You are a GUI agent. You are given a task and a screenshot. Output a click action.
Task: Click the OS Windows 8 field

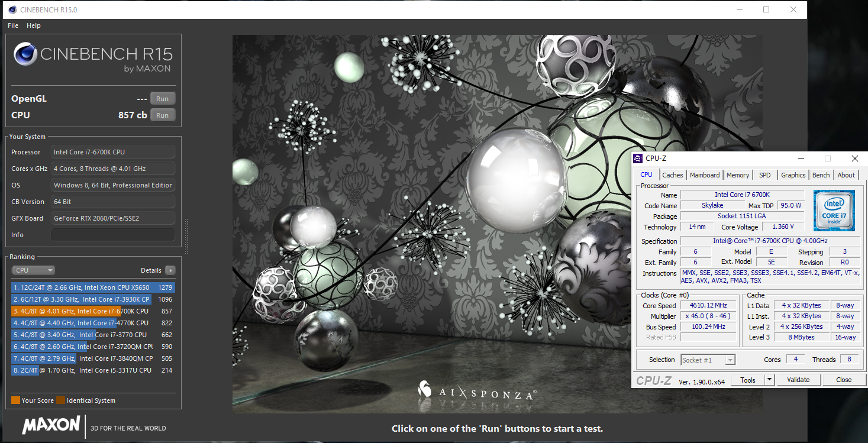point(113,185)
